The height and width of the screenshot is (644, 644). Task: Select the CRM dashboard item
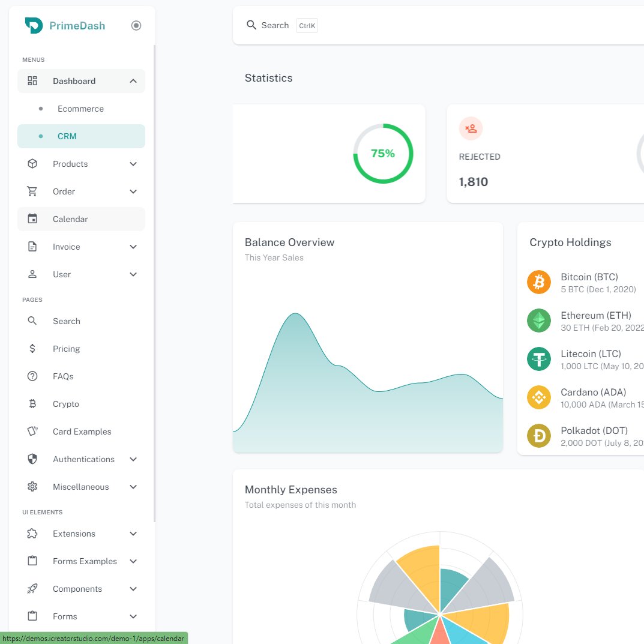[81, 136]
